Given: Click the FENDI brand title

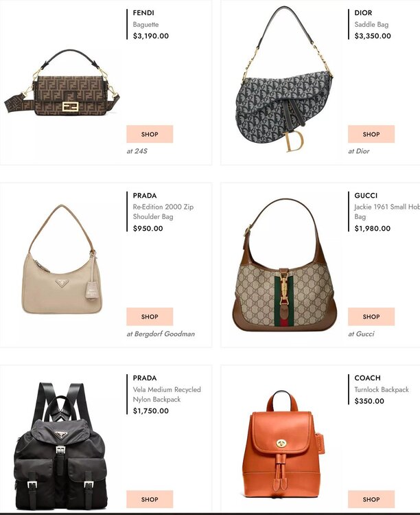Looking at the screenshot, I should click(x=143, y=13).
